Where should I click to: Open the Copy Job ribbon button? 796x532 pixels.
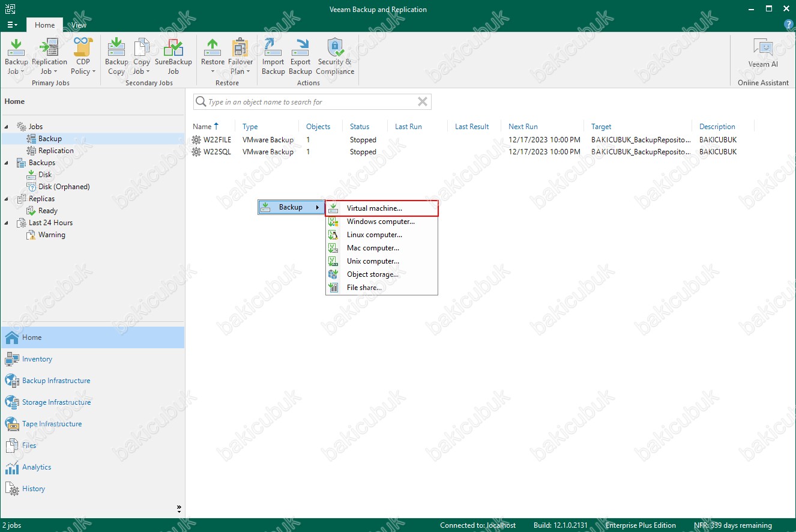[x=142, y=56]
